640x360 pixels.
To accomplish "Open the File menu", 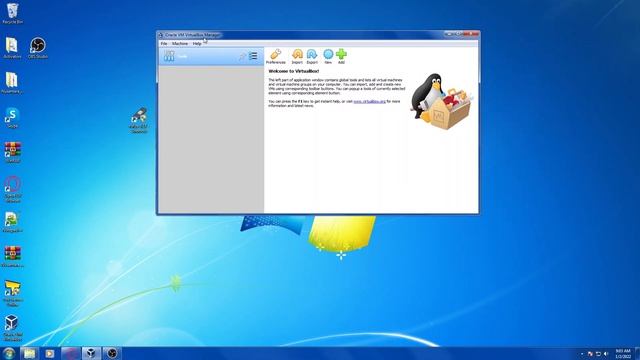I will pyautogui.click(x=164, y=43).
